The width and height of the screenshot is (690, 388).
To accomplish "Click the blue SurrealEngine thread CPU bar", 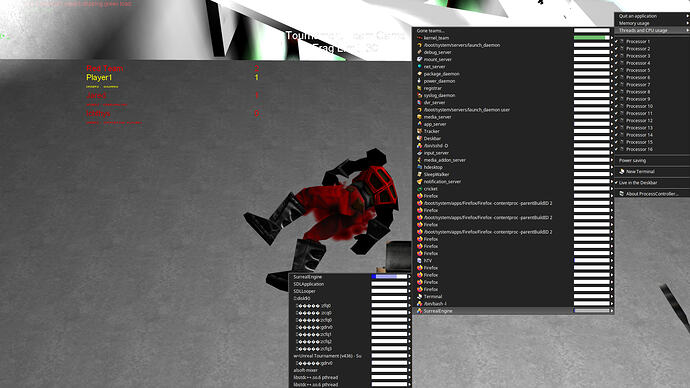I will pos(389,277).
